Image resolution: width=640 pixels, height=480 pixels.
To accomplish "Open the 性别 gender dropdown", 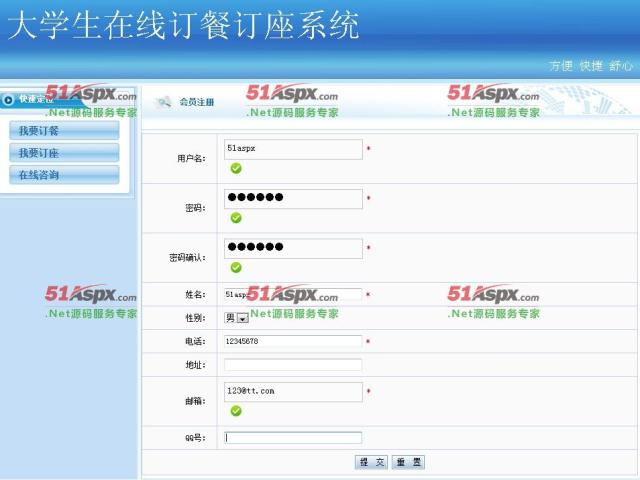I will click(236, 318).
